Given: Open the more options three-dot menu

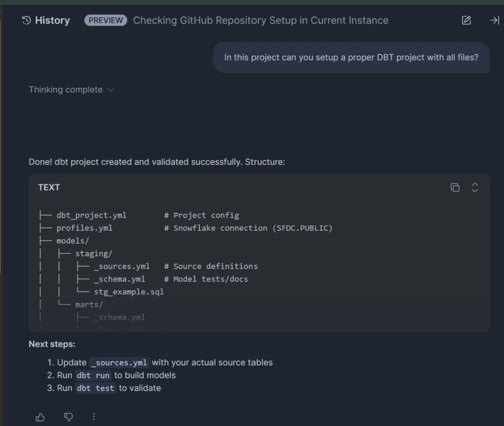Looking at the screenshot, I should 94,417.
